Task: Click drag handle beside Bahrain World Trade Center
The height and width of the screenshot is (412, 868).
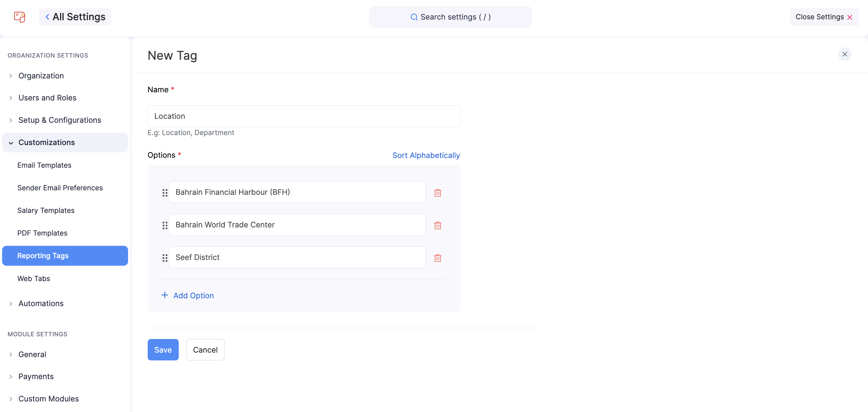Action: tap(165, 225)
